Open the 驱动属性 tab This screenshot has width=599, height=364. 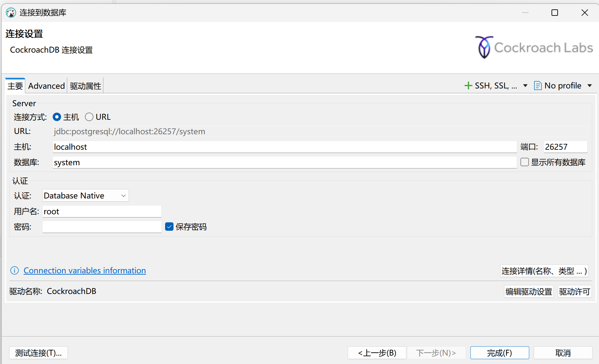click(x=85, y=86)
